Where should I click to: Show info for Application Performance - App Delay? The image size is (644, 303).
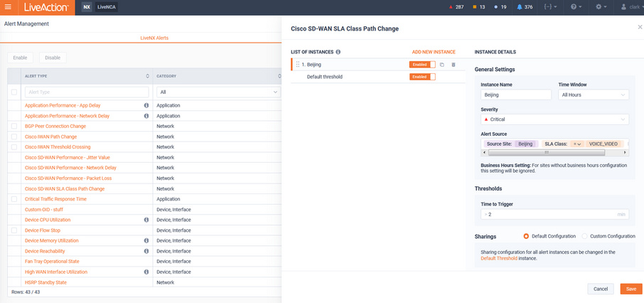point(146,105)
